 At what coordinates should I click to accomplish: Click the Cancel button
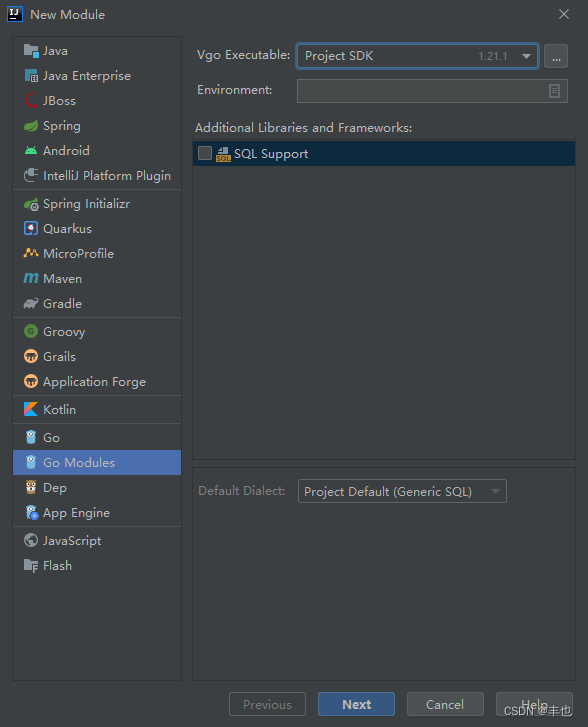click(x=445, y=704)
